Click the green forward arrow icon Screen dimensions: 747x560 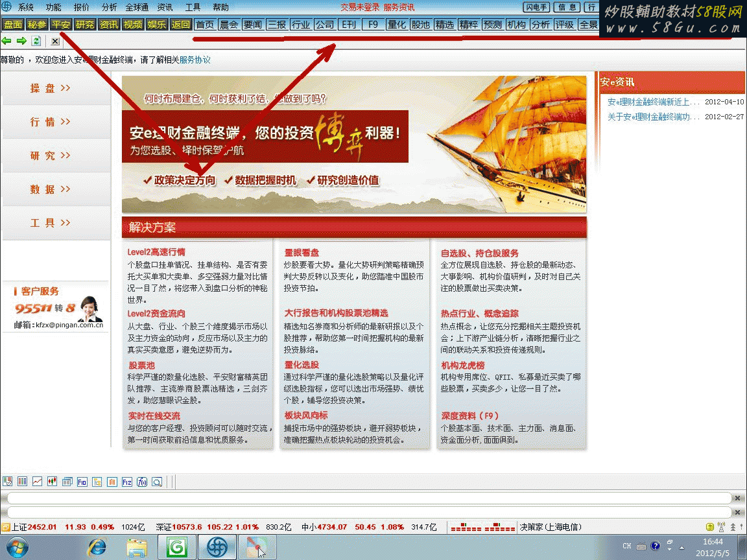click(x=21, y=41)
